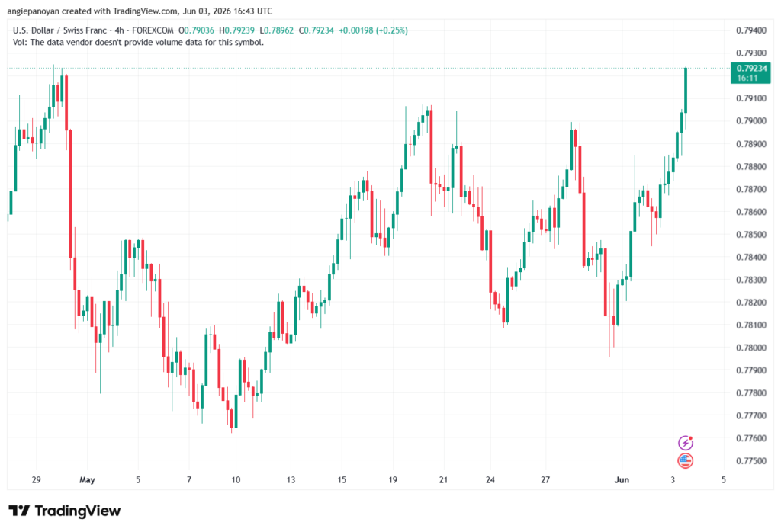Click the change value +0.00198 (+0.25%)
This screenshot has width=781, height=532.
(373, 30)
